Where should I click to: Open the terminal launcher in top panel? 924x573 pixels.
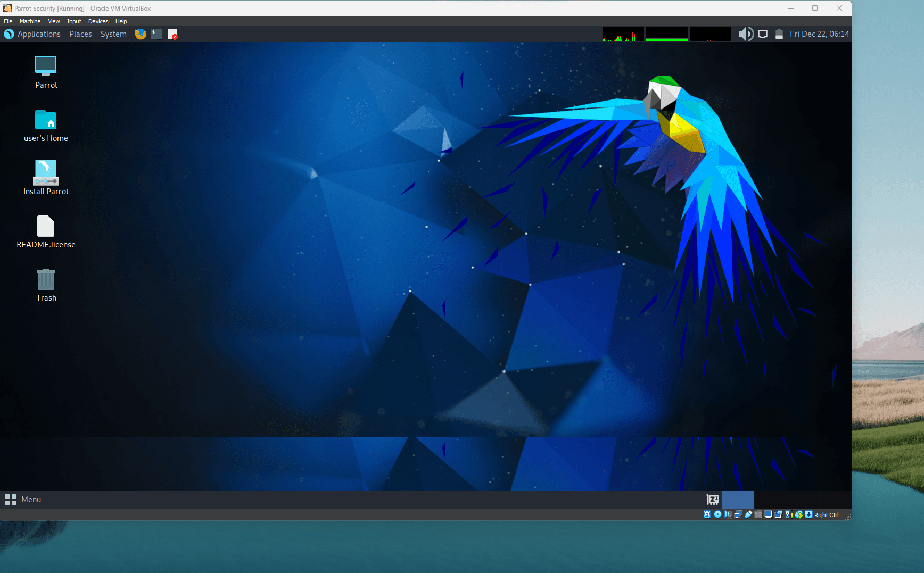(156, 34)
